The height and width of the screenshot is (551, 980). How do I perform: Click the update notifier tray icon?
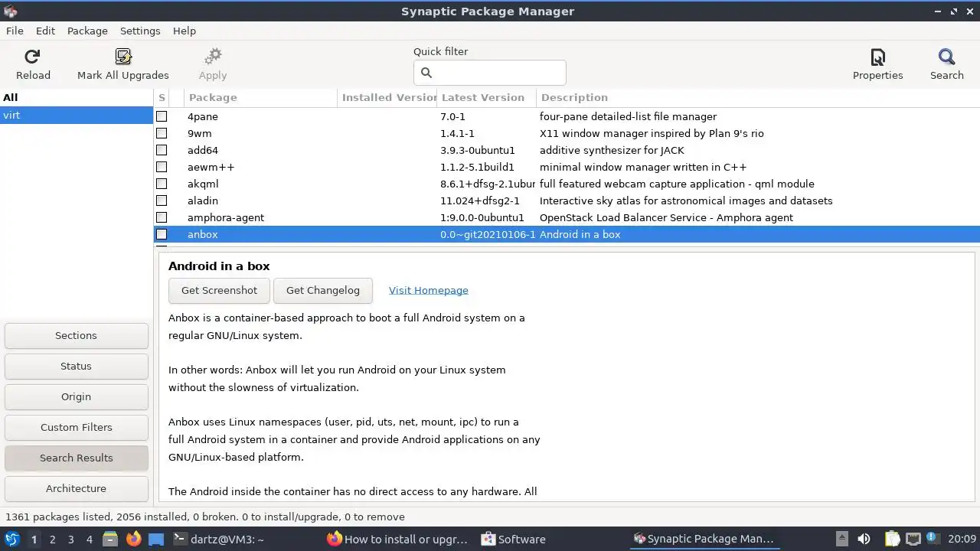[x=933, y=539]
